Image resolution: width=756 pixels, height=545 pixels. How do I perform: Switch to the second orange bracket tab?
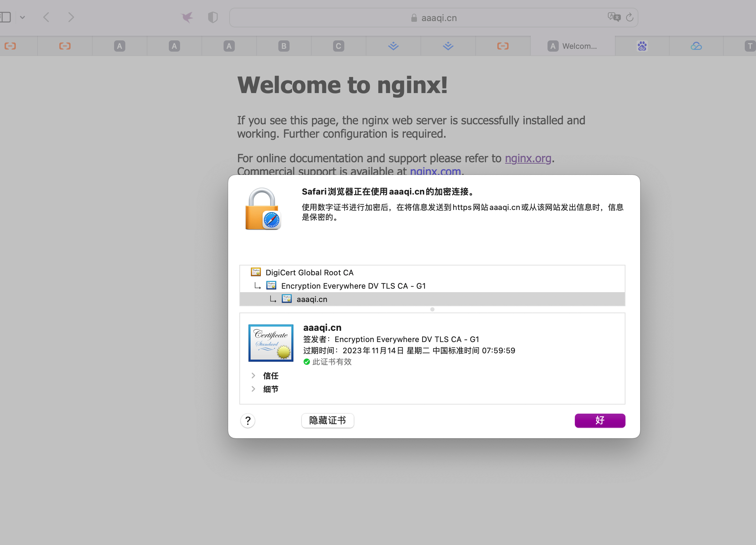tap(65, 46)
